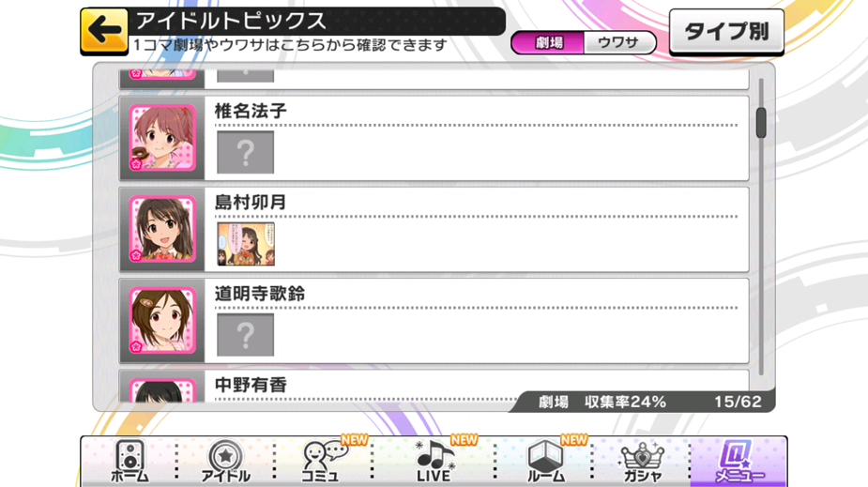Select the 中野有香 list entry
Image resolution: width=868 pixels, height=487 pixels.
click(434, 386)
